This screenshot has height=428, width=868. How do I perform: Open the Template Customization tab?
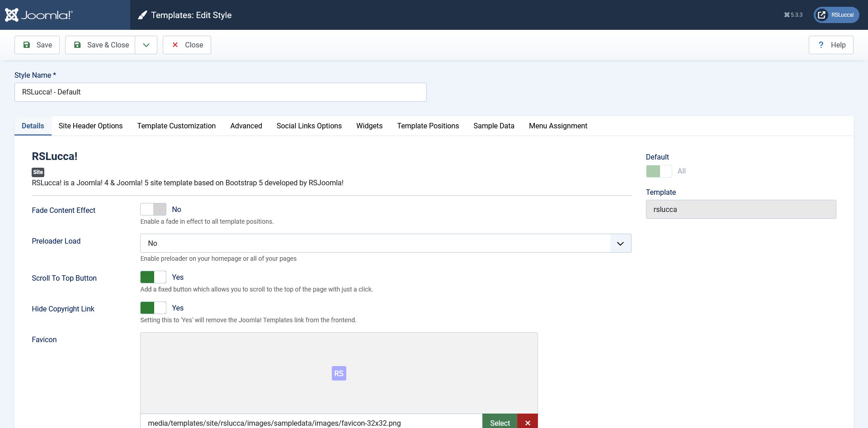[x=176, y=126]
